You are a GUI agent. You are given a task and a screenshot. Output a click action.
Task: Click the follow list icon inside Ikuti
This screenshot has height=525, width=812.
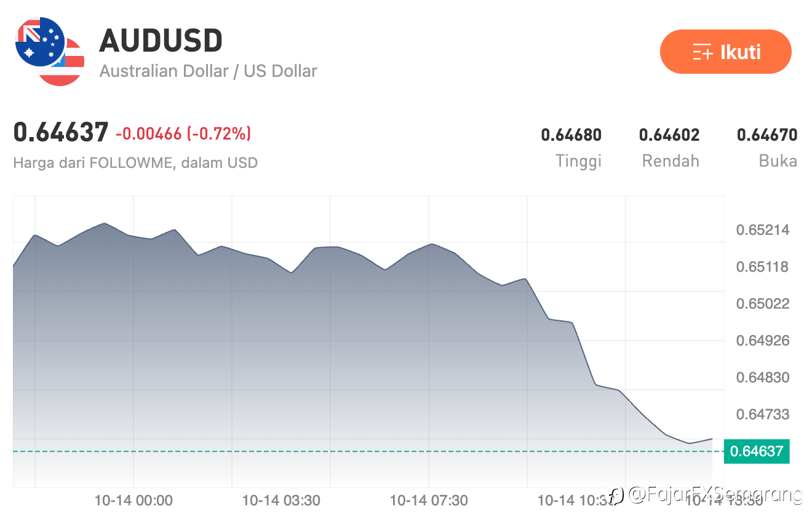click(x=702, y=52)
